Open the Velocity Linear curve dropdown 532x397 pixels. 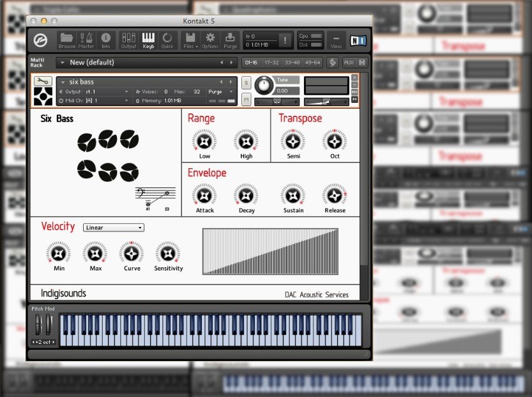[114, 228]
